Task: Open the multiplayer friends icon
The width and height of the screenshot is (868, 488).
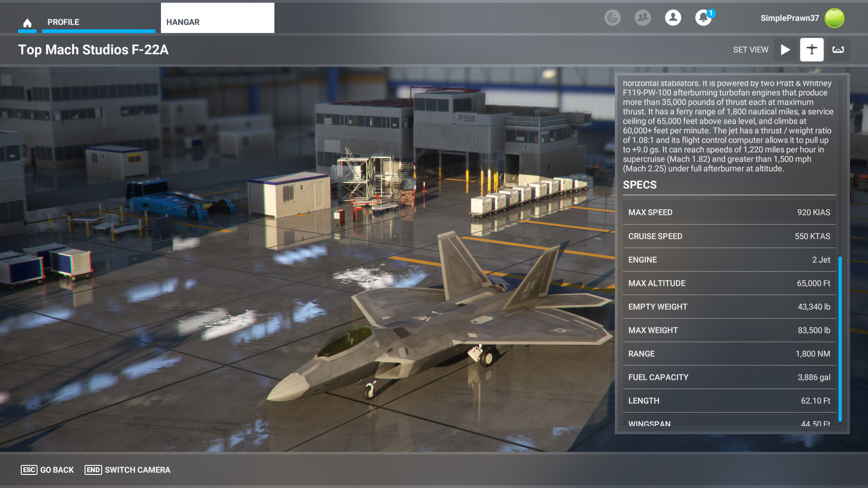Action: [x=642, y=18]
